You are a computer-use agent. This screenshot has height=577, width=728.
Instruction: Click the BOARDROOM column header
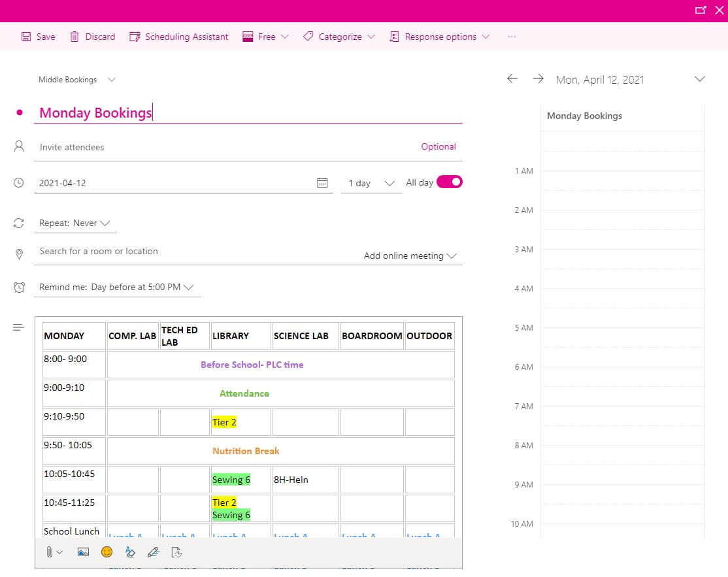372,336
